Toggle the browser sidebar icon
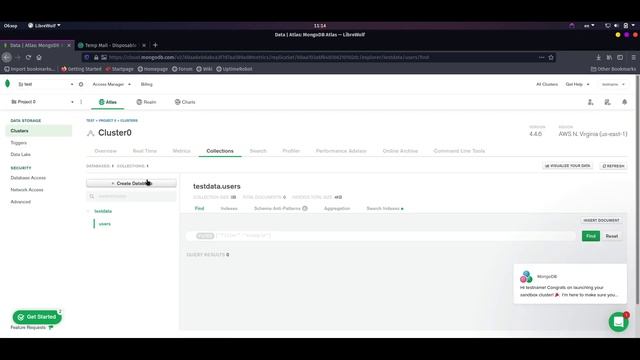Image resolution: width=640 pixels, height=360 pixels. (620, 58)
